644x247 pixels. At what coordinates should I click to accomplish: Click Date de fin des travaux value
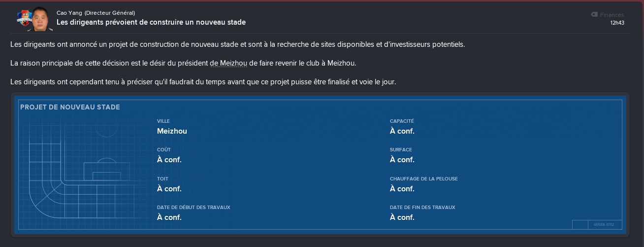pos(402,217)
